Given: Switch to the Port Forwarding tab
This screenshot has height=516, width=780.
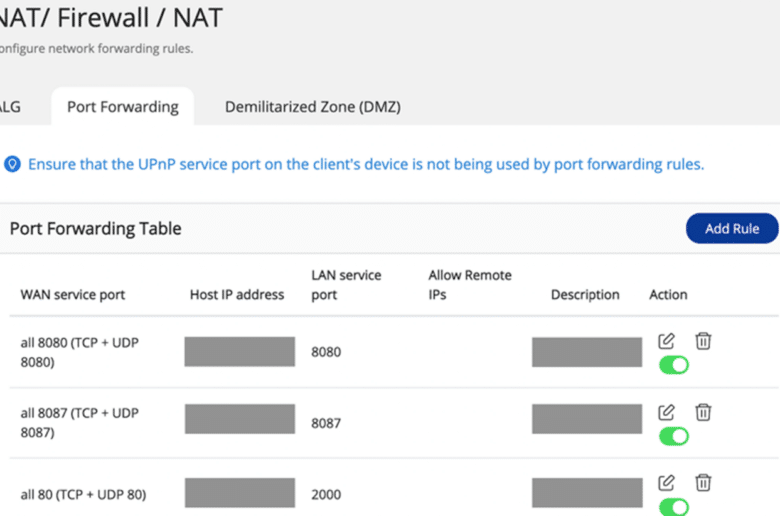Looking at the screenshot, I should 122,106.
